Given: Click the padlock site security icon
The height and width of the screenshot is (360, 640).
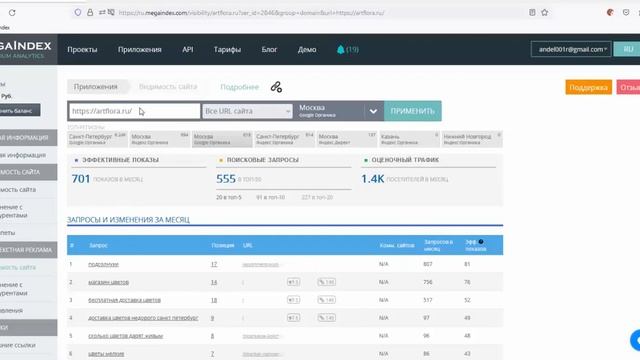Looking at the screenshot, I should click(x=90, y=13).
